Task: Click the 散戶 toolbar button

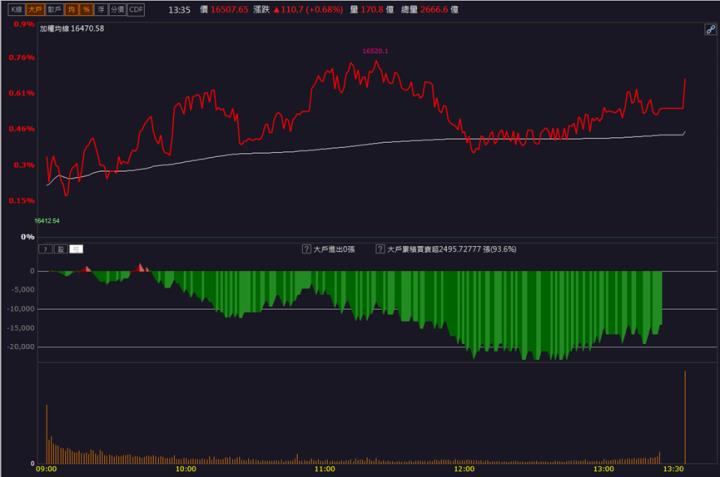Action: click(55, 9)
